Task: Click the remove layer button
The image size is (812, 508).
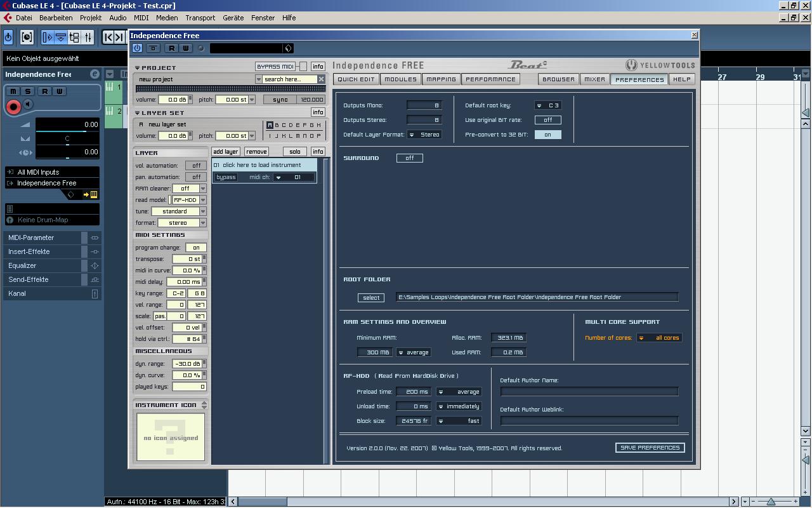Action: click(256, 152)
